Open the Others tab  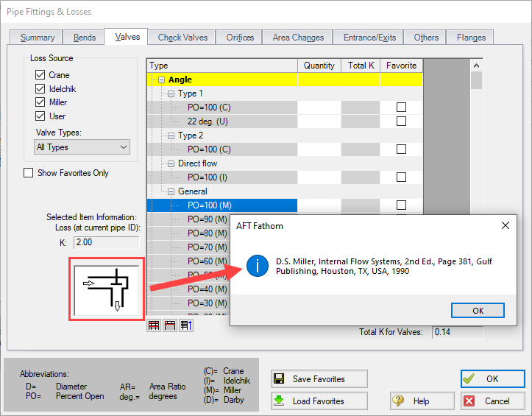click(x=426, y=38)
